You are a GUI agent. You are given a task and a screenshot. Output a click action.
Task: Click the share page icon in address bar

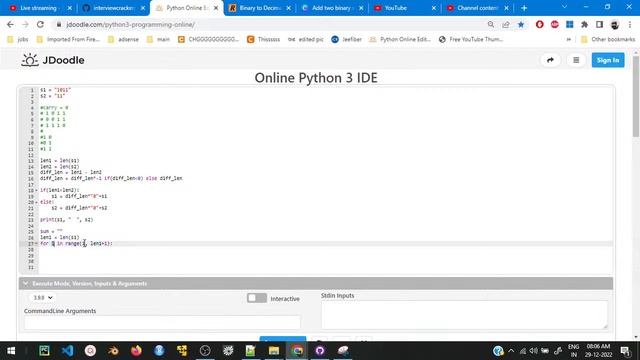506,24
